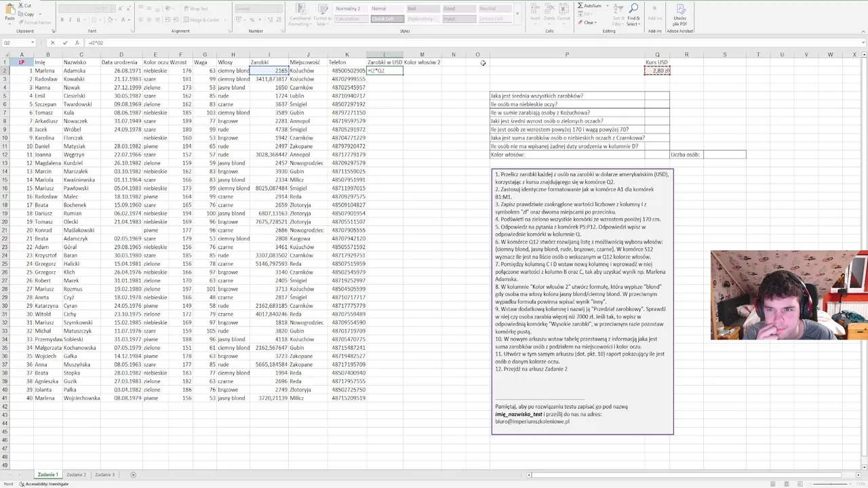Screen dimensions: 868x488
Task: Confirm formula entry with the checkmark
Action: (65, 43)
